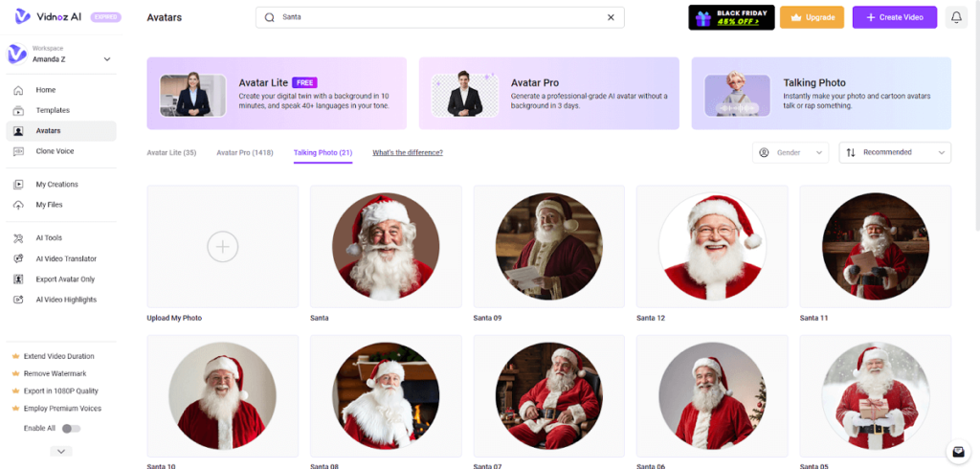Open Home from the sidebar
The width and height of the screenshot is (980, 469).
pyautogui.click(x=60, y=90)
